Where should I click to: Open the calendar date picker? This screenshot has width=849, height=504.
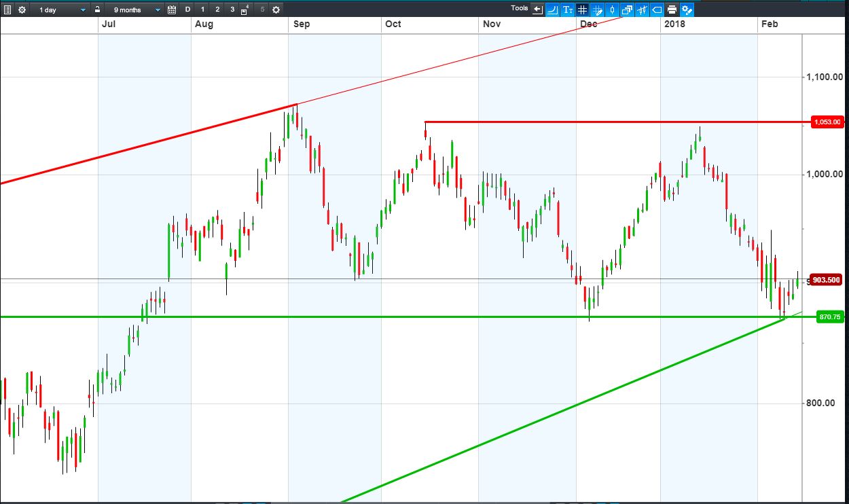point(171,10)
